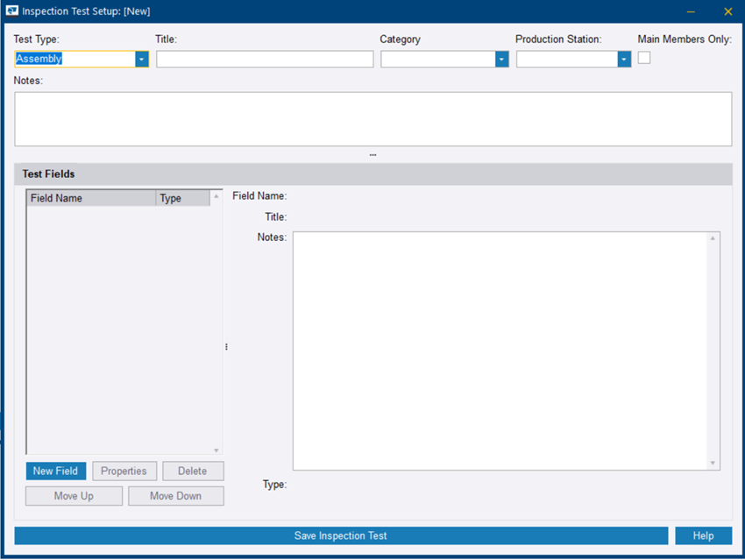Save the inspection test
The height and width of the screenshot is (560, 745).
pyautogui.click(x=341, y=535)
